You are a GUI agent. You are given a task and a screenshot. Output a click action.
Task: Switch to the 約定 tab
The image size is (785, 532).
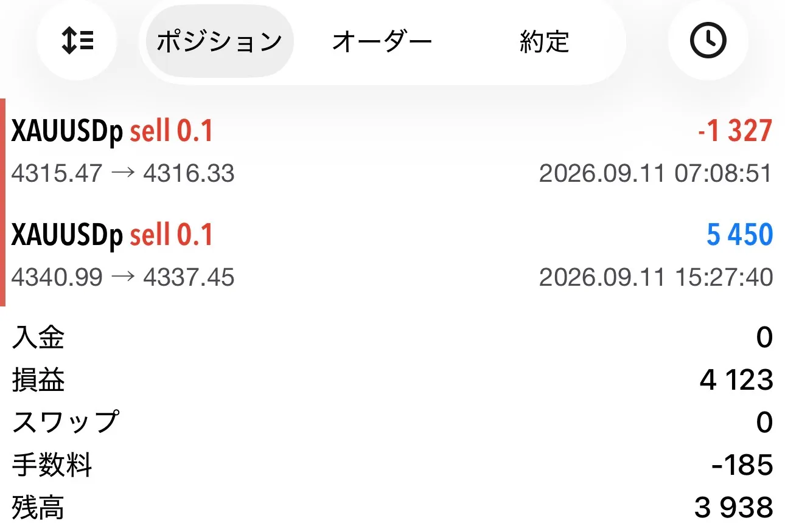[544, 41]
